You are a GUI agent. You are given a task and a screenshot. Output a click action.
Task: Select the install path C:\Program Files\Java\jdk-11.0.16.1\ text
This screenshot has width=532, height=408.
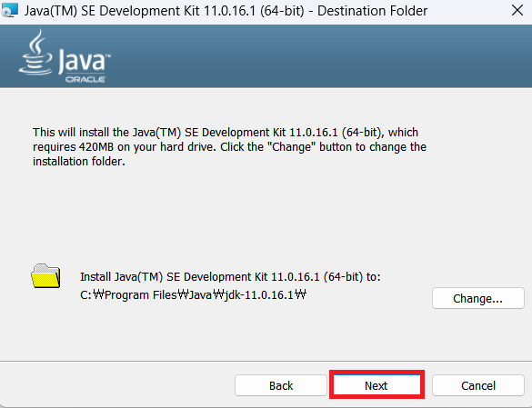click(x=193, y=294)
